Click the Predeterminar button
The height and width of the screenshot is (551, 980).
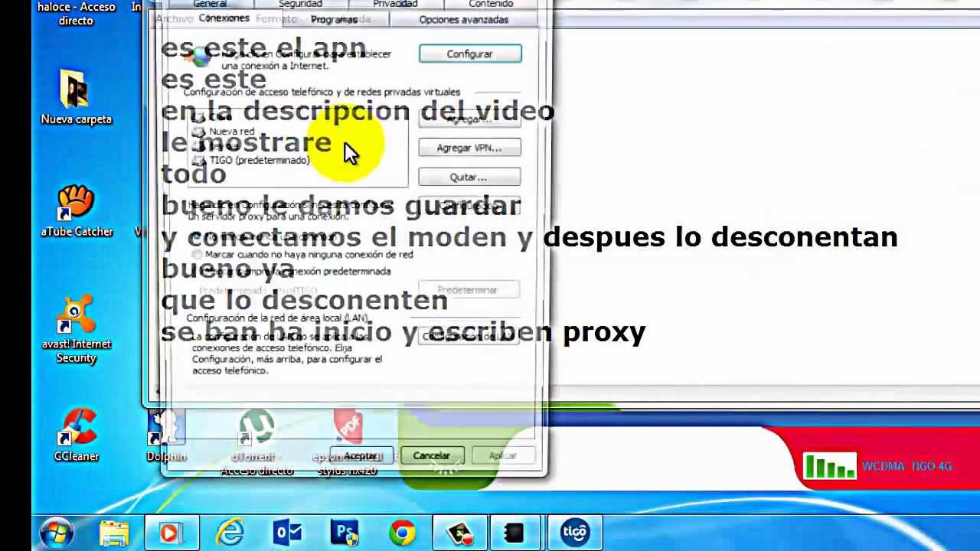click(468, 290)
